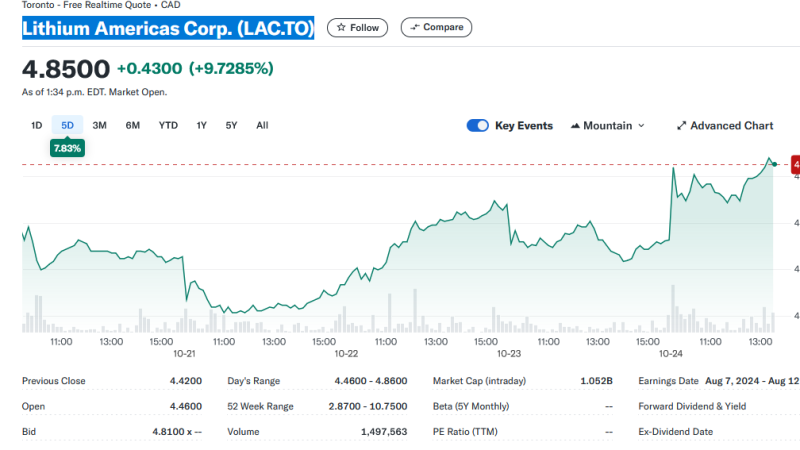Click the green endpoint dot on chart line
Screen dimensions: 800x450
coord(774,163)
